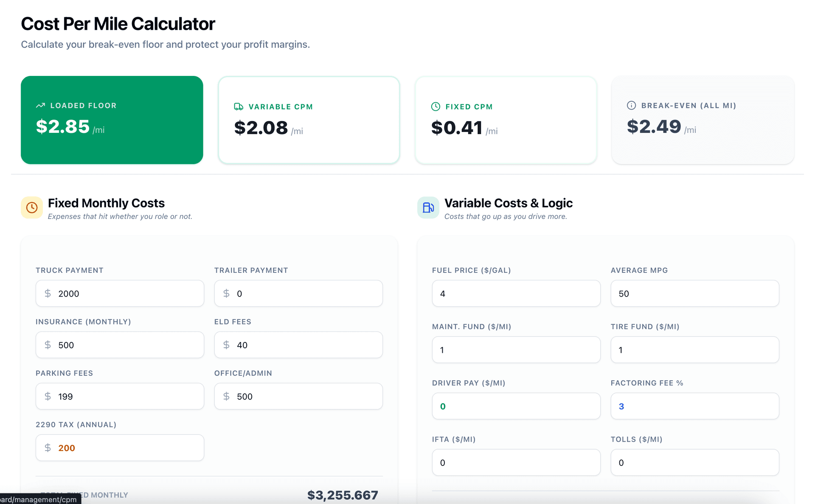Click the Office/Admin input field
The width and height of the screenshot is (815, 504).
(298, 396)
